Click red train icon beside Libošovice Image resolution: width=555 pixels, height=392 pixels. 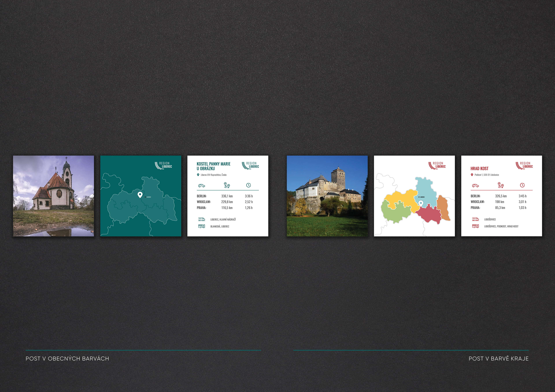[475, 219]
